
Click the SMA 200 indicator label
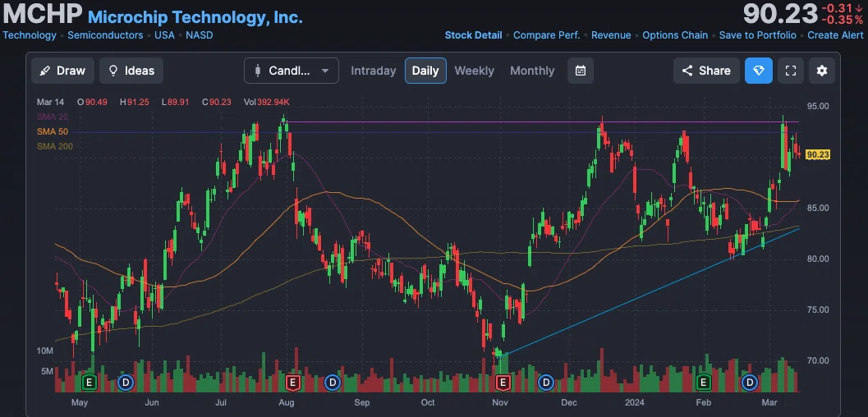pyautogui.click(x=55, y=147)
